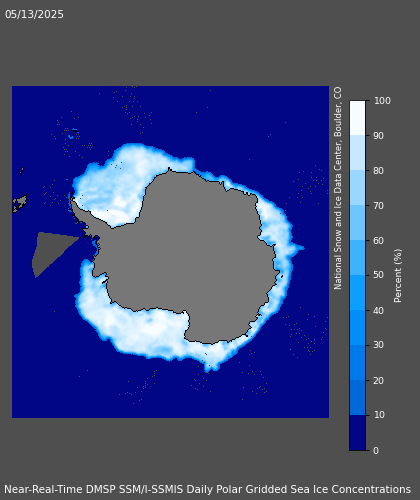
Task: Click the 10-20 percent colorbar segment
Action: pyautogui.click(x=357, y=398)
